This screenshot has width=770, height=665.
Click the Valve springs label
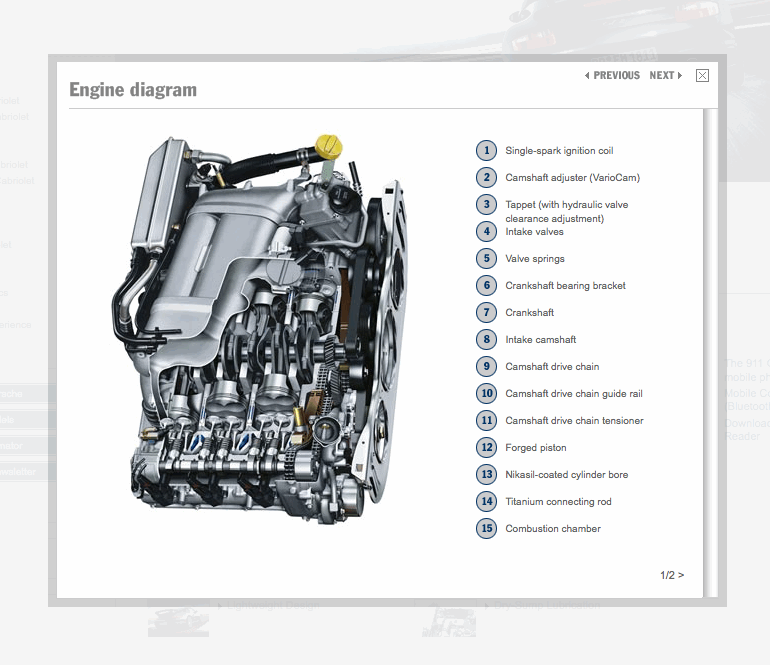[x=535, y=259]
